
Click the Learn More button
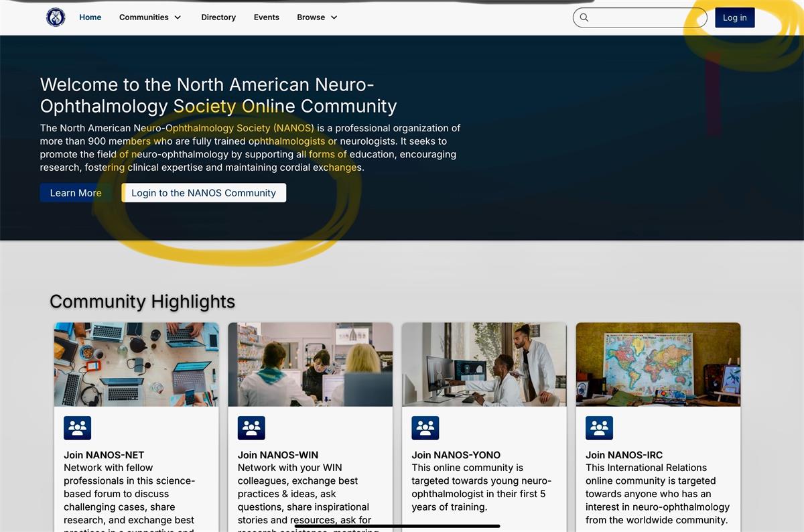(75, 192)
